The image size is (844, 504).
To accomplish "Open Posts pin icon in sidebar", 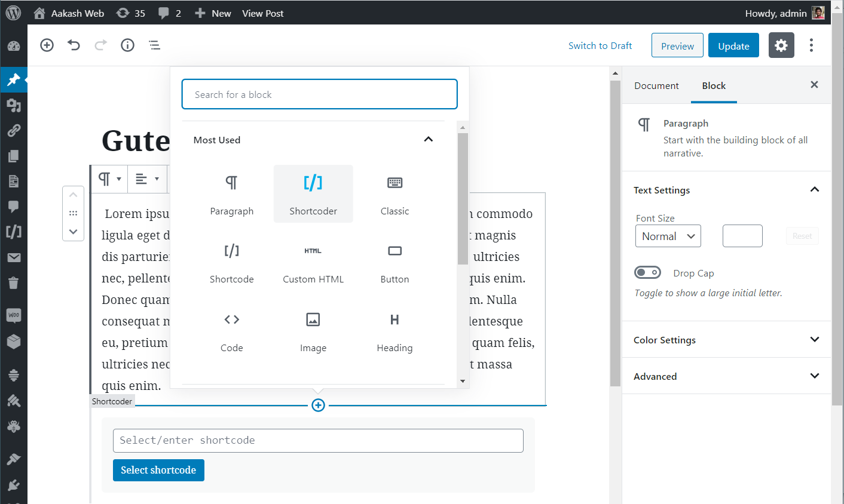I will 14,79.
